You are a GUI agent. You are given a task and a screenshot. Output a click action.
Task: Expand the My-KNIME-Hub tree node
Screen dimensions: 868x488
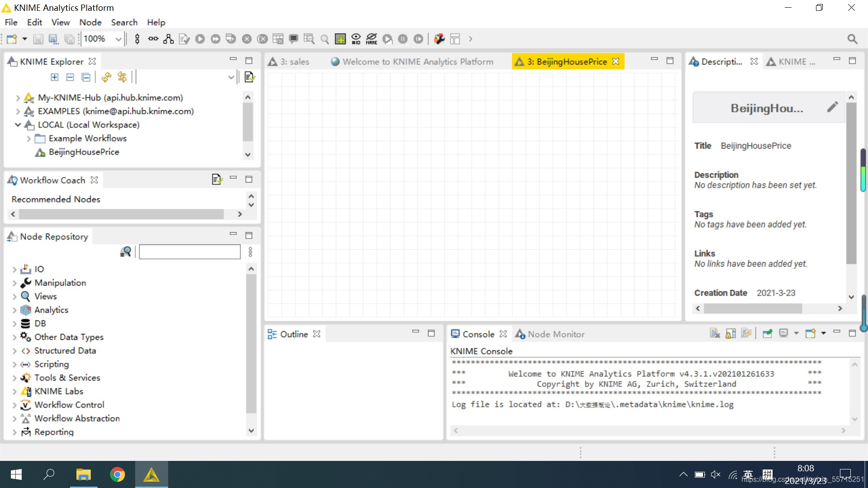click(18, 98)
